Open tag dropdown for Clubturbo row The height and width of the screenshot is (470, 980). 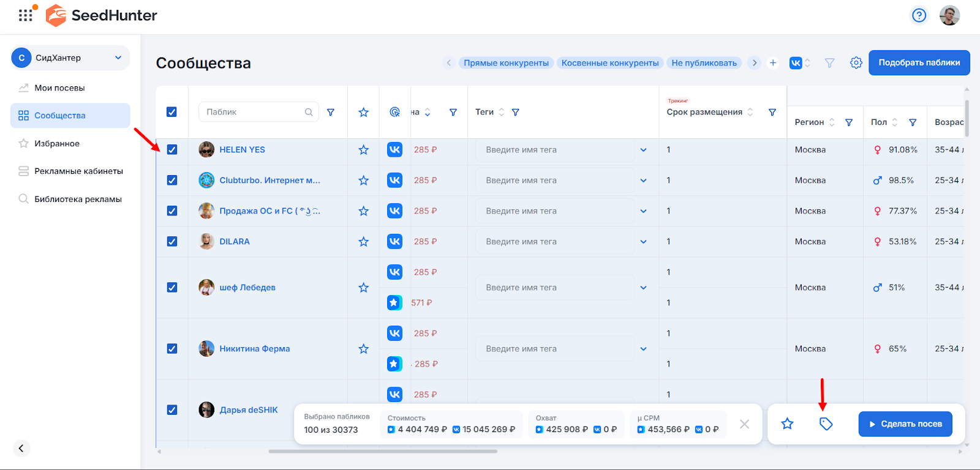643,181
